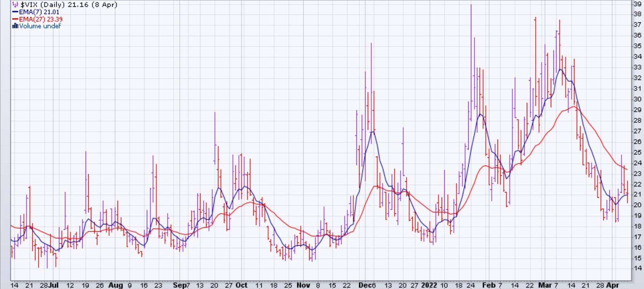Click the 21 value on price axis
The height and width of the screenshot is (289, 644).
coord(637,194)
